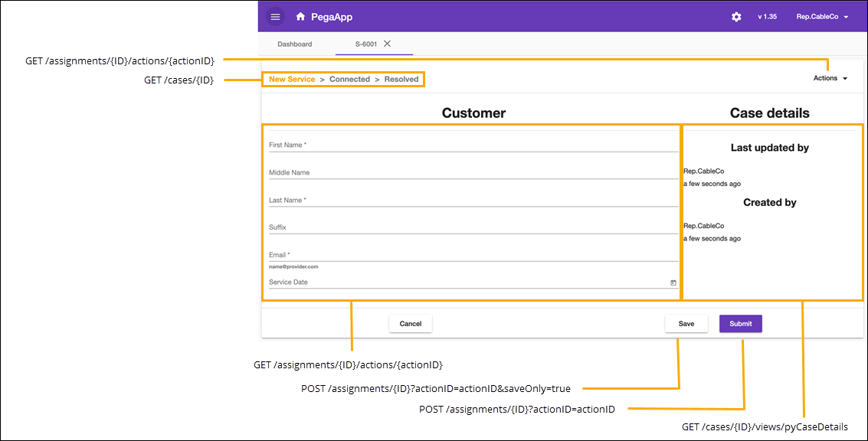
Task: Click into the Middle Name field
Action: [473, 172]
